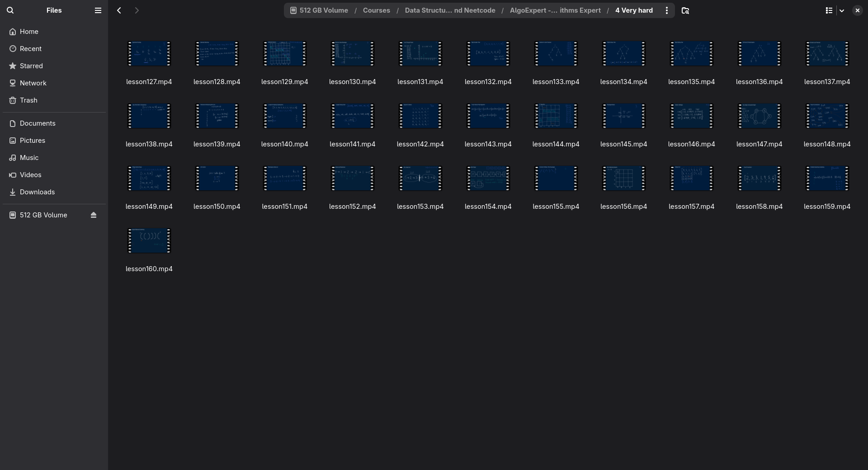Open the Network sidebar location
This screenshot has height=470, width=868.
pyautogui.click(x=33, y=83)
